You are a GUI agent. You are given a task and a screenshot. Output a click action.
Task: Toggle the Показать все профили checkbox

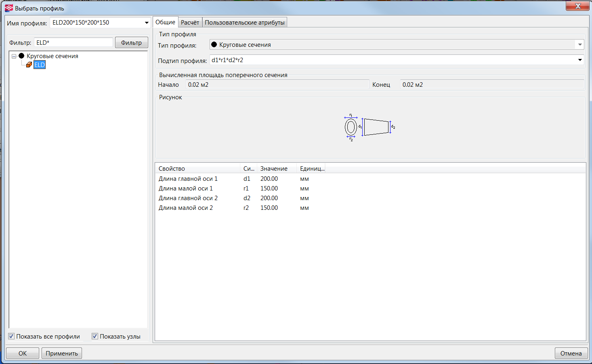pos(12,336)
